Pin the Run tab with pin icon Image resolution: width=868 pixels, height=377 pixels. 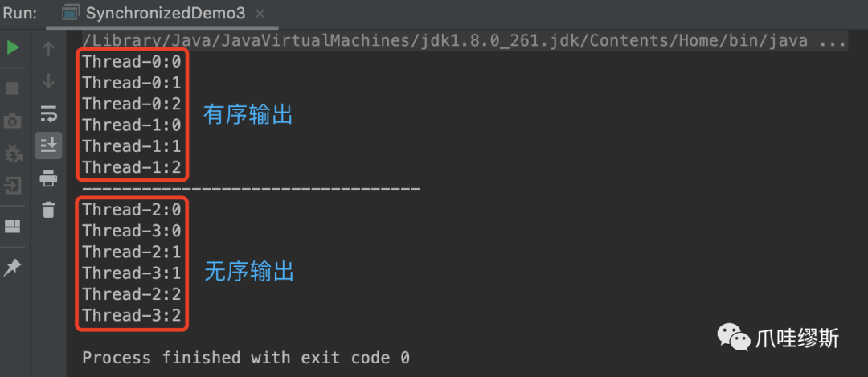click(x=12, y=268)
